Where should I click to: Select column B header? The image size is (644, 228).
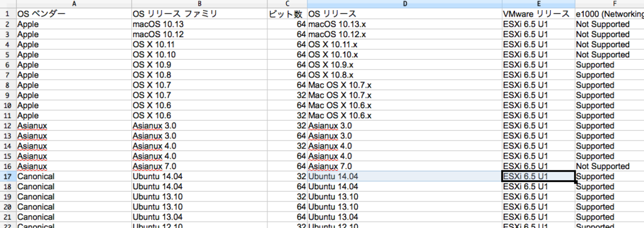199,4
